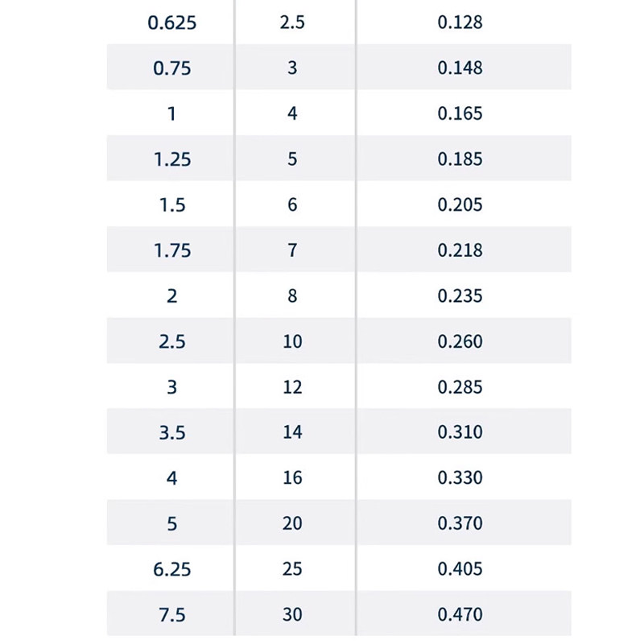644x644 pixels.
Task: Select the 0.218 value cell
Action: [460, 250]
